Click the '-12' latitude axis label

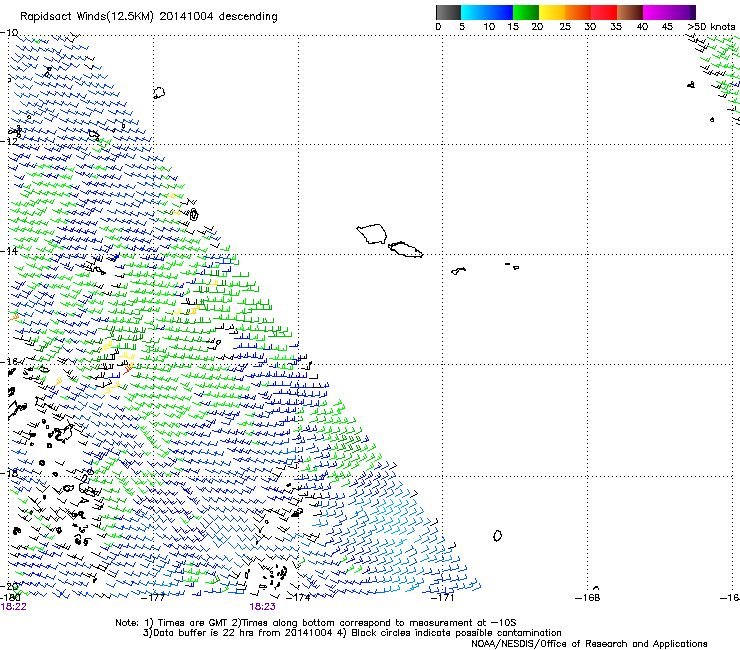click(x=9, y=141)
